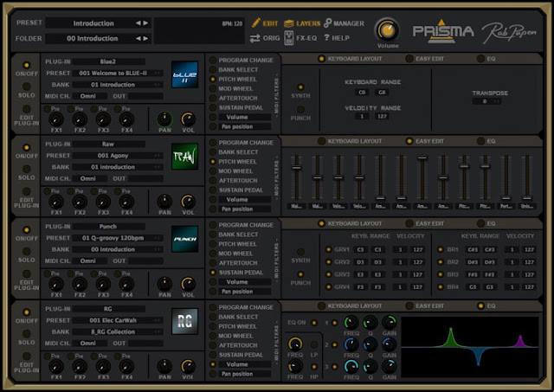Open the FX-EQ pedal icon
The height and width of the screenshot is (392, 554).
(x=288, y=38)
